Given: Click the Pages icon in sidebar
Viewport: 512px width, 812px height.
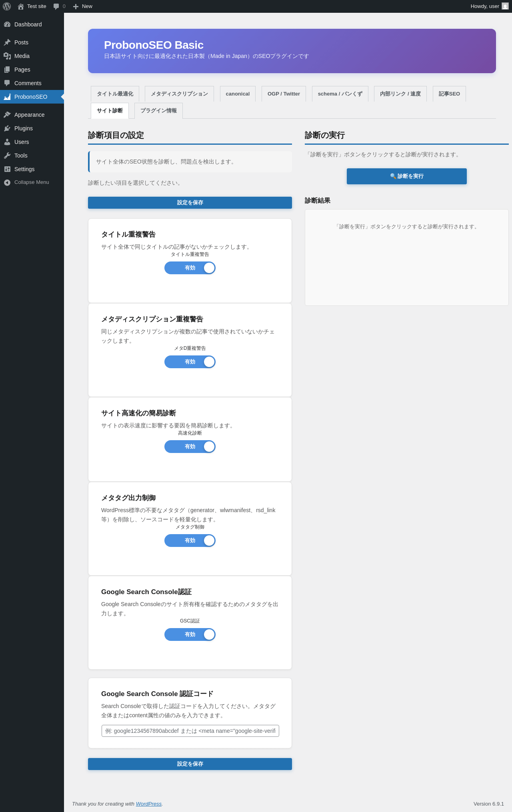Looking at the screenshot, I should pyautogui.click(x=7, y=70).
